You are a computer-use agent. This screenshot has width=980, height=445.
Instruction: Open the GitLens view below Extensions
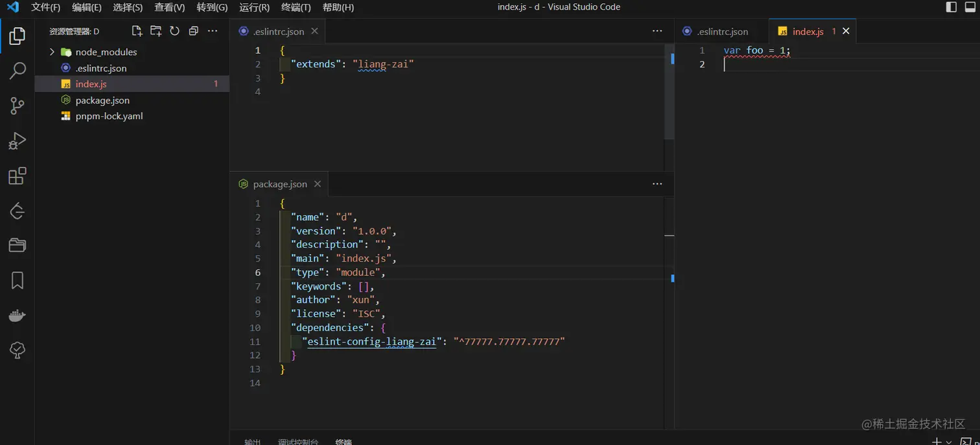point(17,211)
